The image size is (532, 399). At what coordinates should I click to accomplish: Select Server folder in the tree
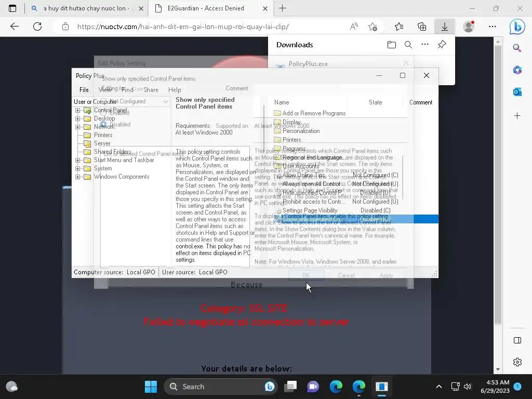coord(102,143)
